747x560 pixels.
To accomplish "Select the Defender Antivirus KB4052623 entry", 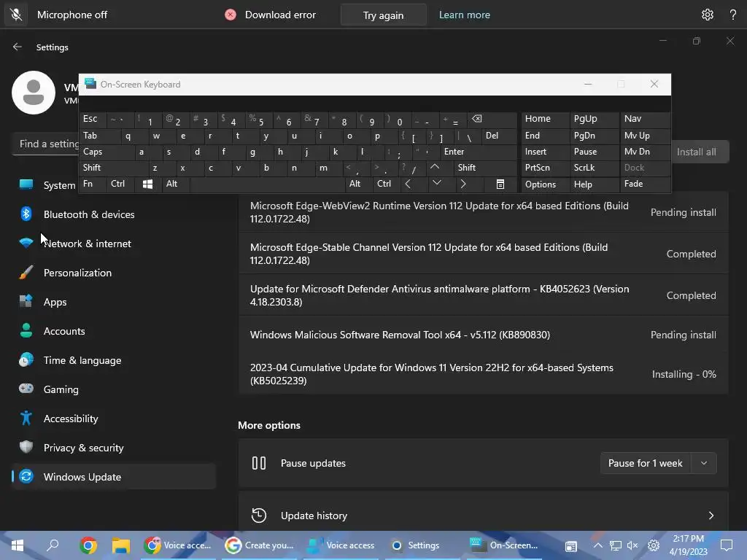I will [483, 295].
